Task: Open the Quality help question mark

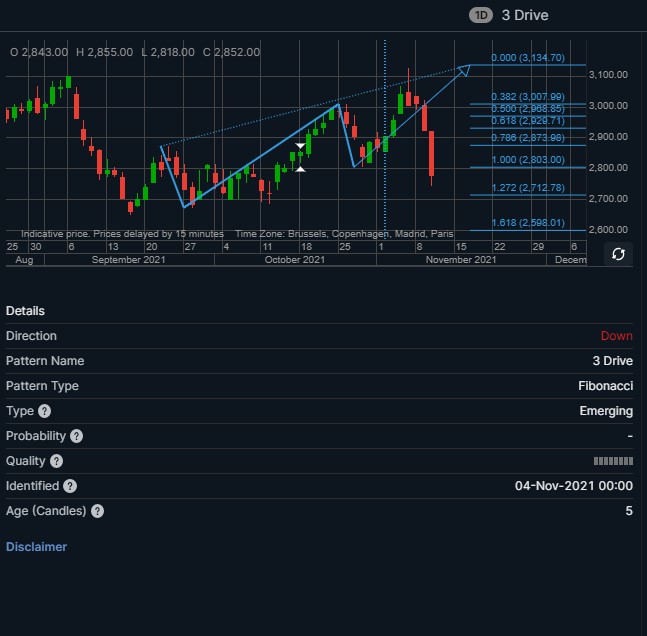Action: (x=57, y=461)
